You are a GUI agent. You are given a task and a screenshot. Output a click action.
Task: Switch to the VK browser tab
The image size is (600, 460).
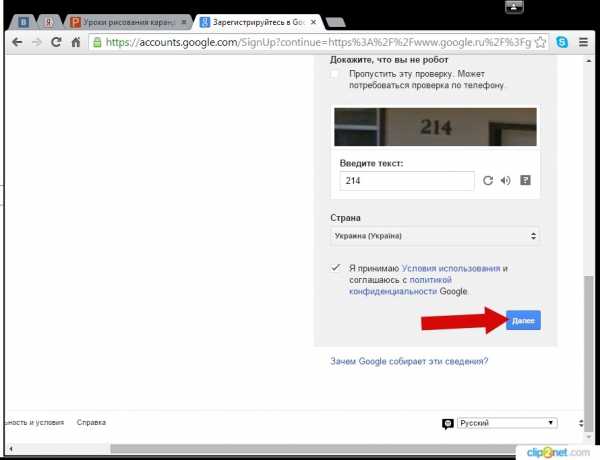[x=23, y=23]
